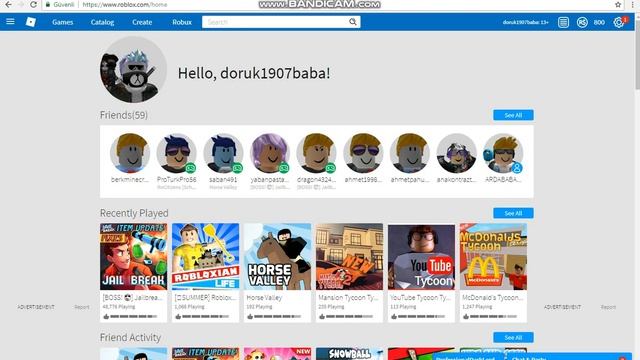Open anakontrazt friend avatar
The height and width of the screenshot is (360, 640).
(456, 153)
